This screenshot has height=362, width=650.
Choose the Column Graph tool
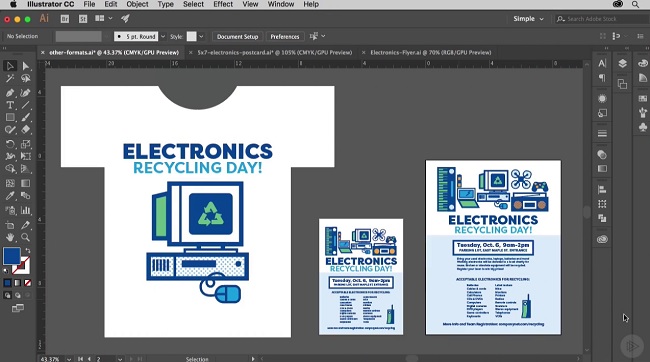26,210
